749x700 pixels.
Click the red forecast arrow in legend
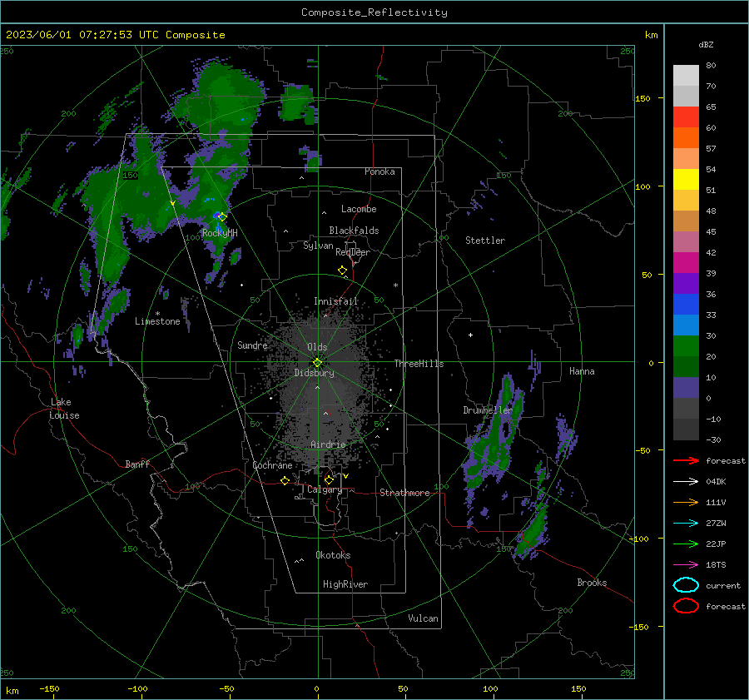(x=686, y=460)
